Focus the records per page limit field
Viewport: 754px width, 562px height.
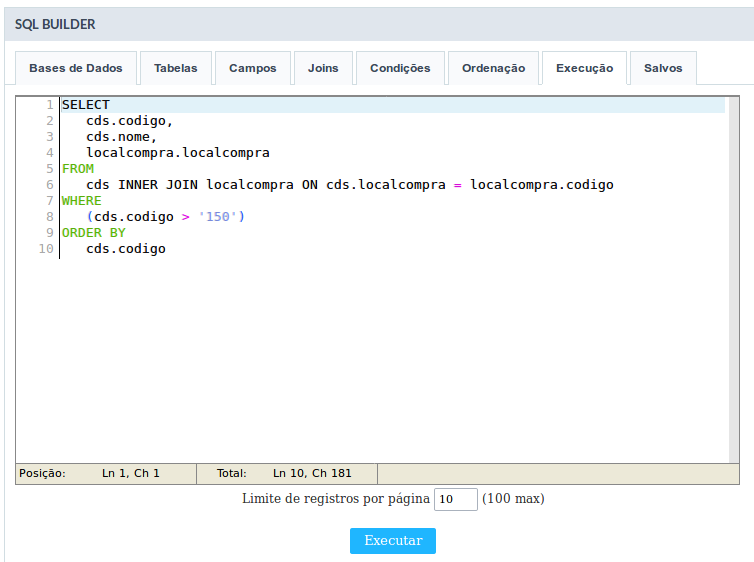(x=455, y=499)
